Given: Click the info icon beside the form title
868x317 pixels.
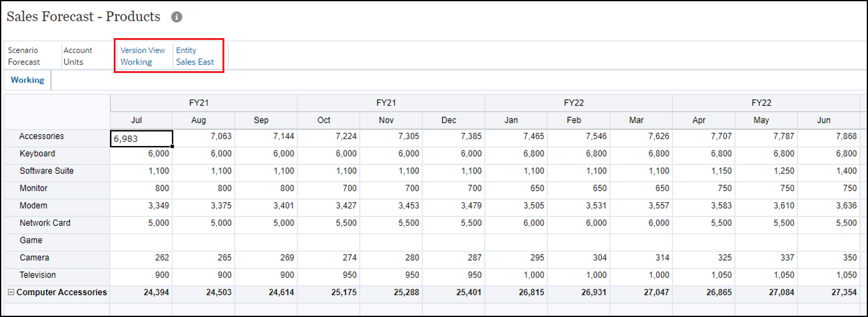Looking at the screenshot, I should click(177, 17).
